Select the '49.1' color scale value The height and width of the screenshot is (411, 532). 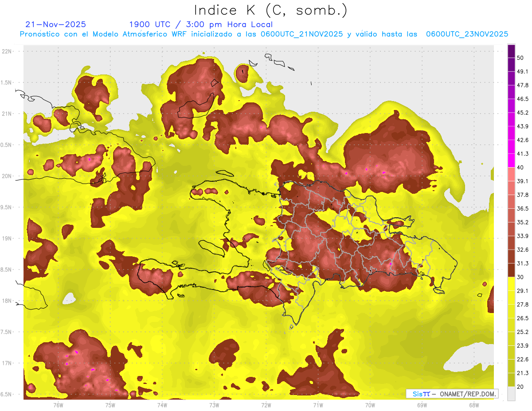(523, 71)
